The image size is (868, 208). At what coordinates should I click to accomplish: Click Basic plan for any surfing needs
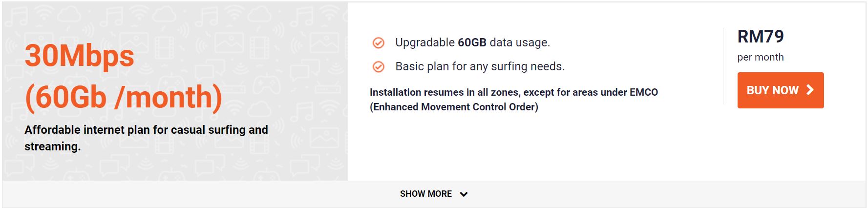point(480,66)
